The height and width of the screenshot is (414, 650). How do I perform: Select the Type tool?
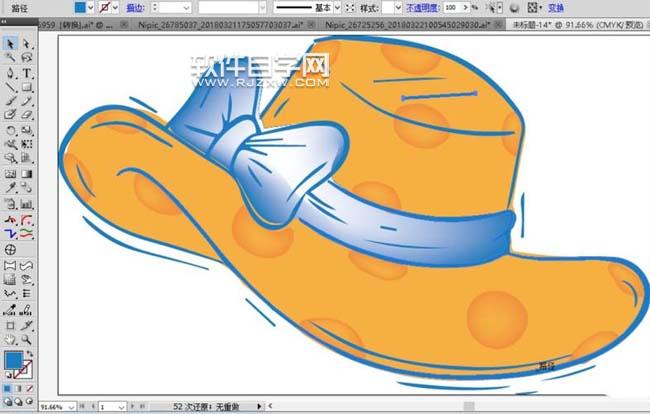[x=27, y=73]
